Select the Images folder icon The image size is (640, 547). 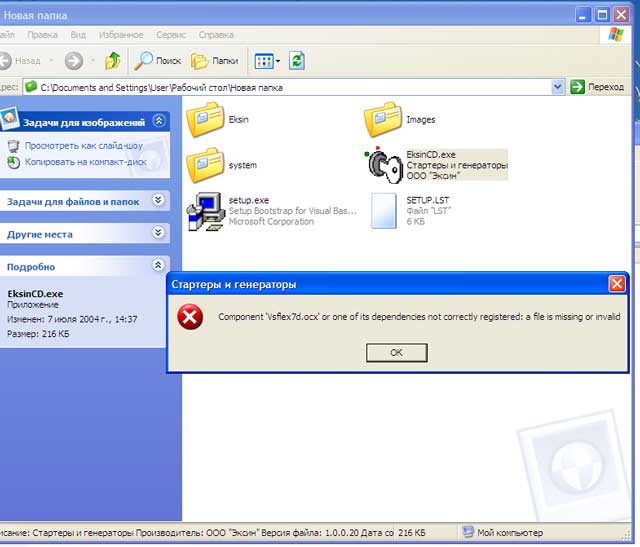(383, 119)
